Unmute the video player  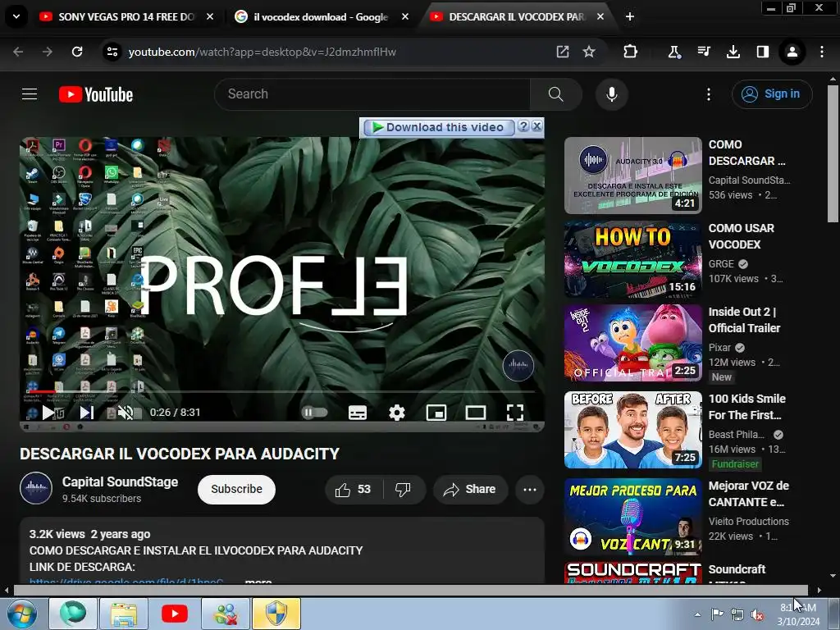(x=126, y=412)
